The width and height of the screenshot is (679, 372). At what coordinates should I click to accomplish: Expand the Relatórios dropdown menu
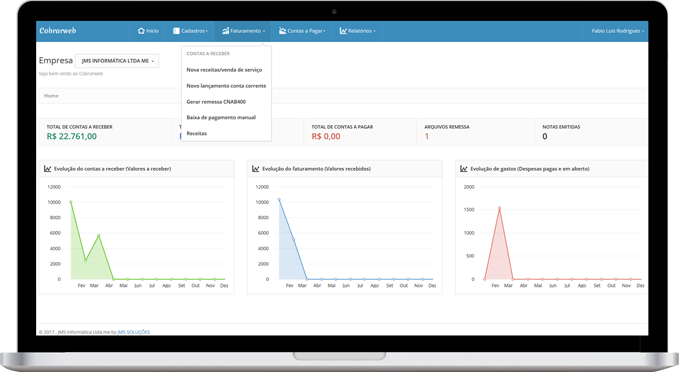357,31
